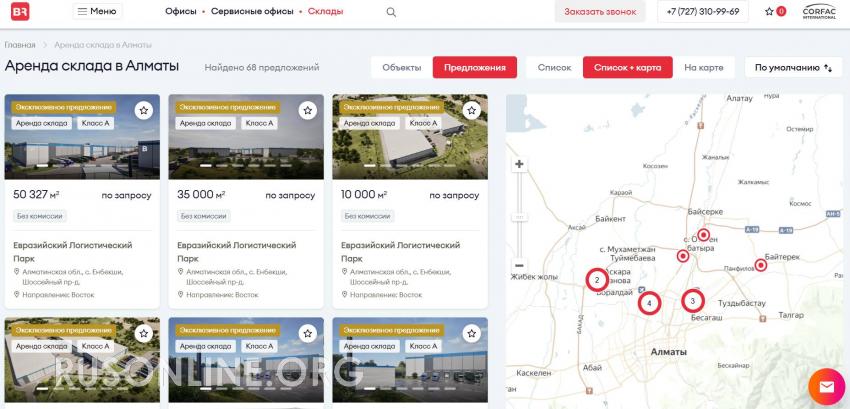Select the Предложения tab
This screenshot has width=850, height=409.
coord(475,68)
